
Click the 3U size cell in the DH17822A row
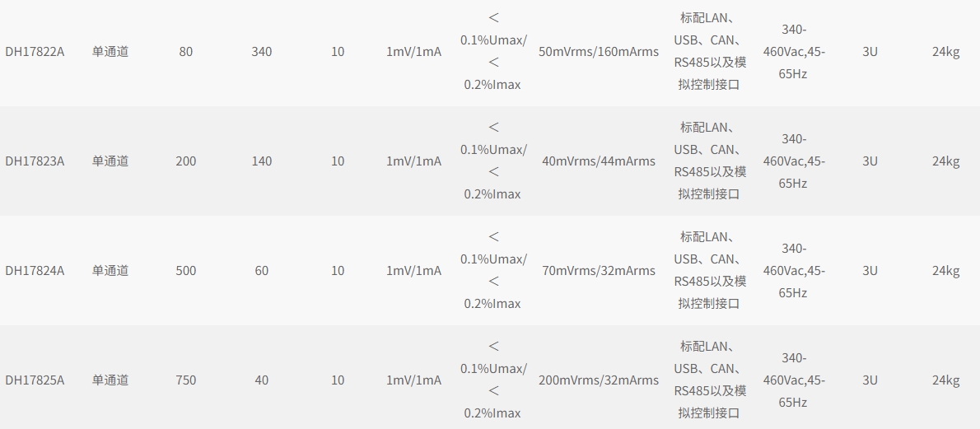pyautogui.click(x=870, y=51)
